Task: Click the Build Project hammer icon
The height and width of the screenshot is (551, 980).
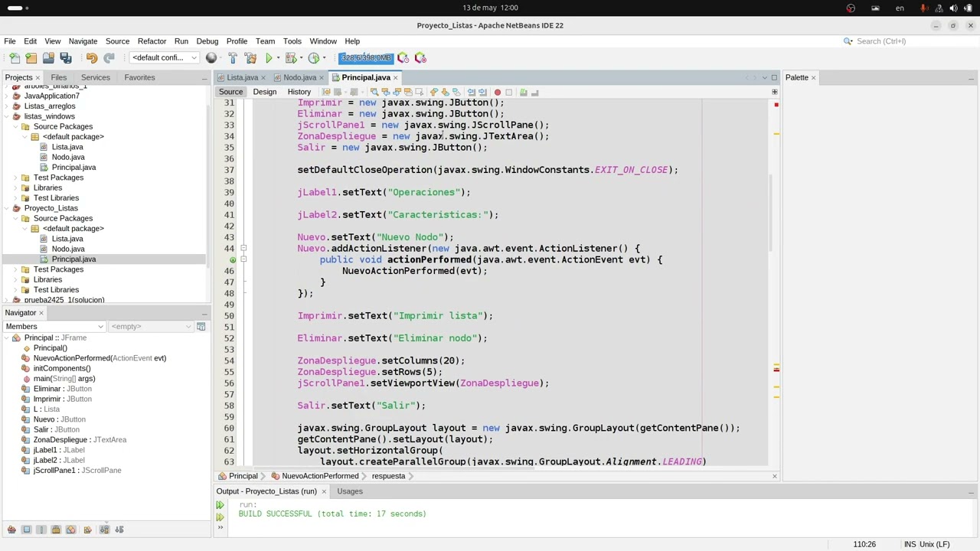Action: (233, 58)
